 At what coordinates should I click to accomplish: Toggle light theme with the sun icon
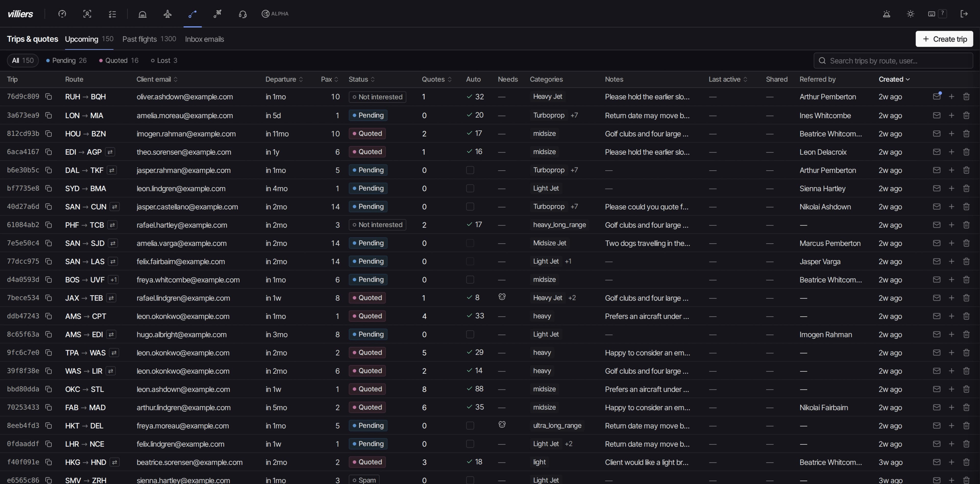[x=910, y=14]
